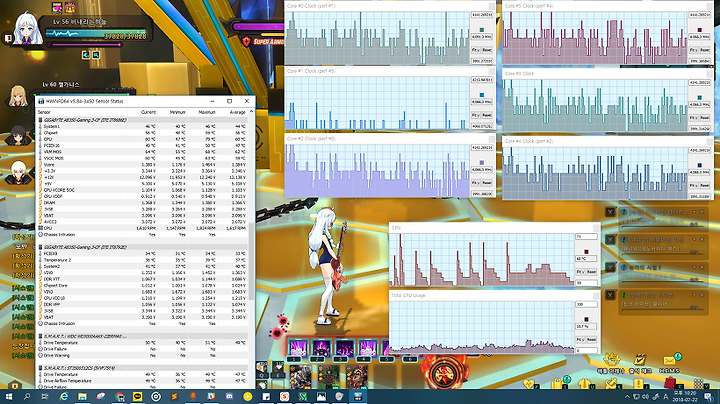Screen dimensions: 720x404
Task: Click the Maximum column header
Action: coord(207,112)
